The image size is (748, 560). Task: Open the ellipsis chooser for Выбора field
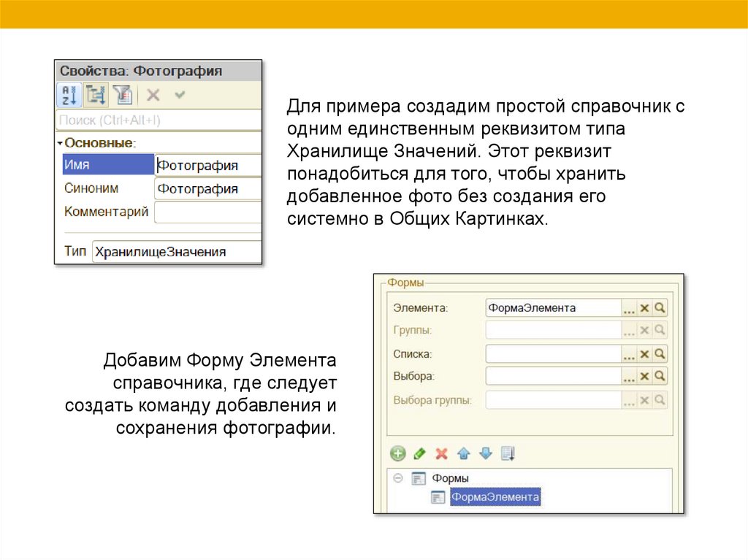coord(629,377)
